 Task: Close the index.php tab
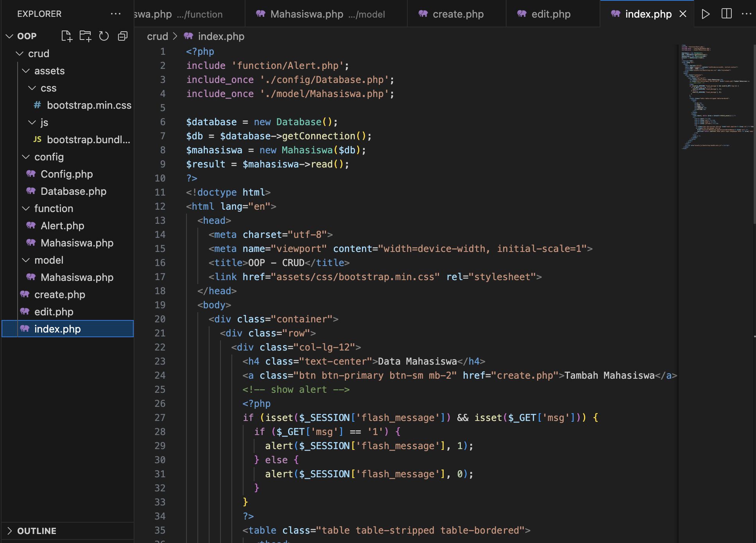[683, 14]
